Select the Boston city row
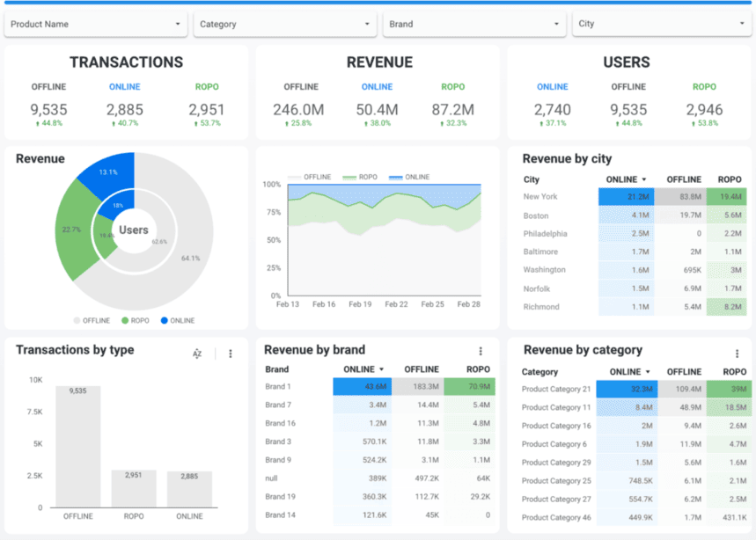The image size is (756, 540). pos(634,215)
